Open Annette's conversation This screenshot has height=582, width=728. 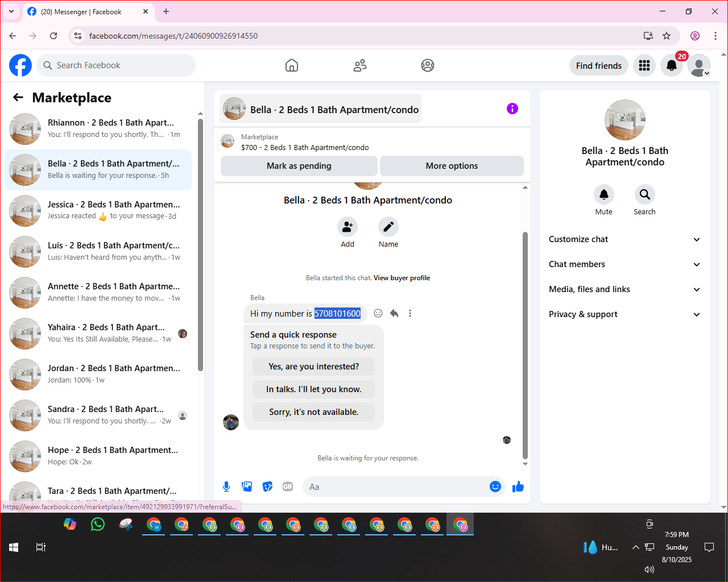(x=98, y=293)
